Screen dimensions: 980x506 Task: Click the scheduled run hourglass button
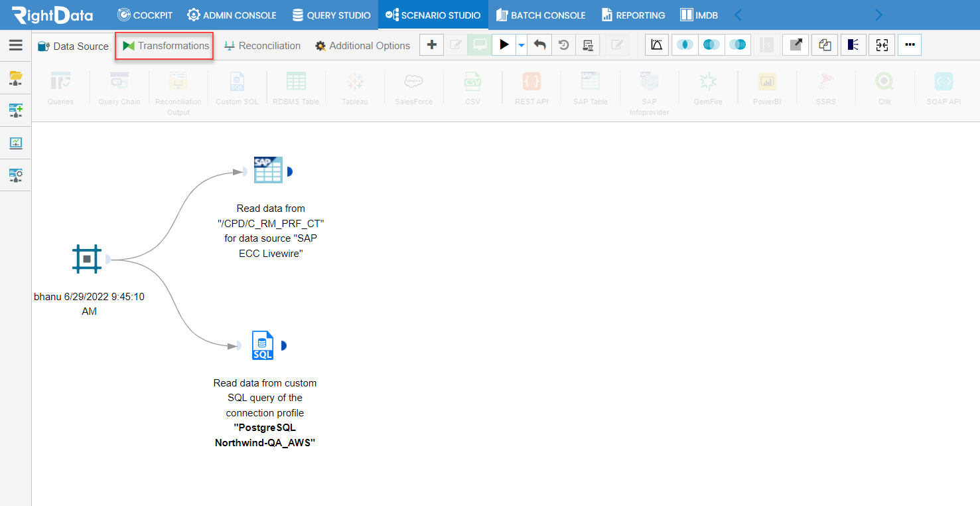[587, 45]
